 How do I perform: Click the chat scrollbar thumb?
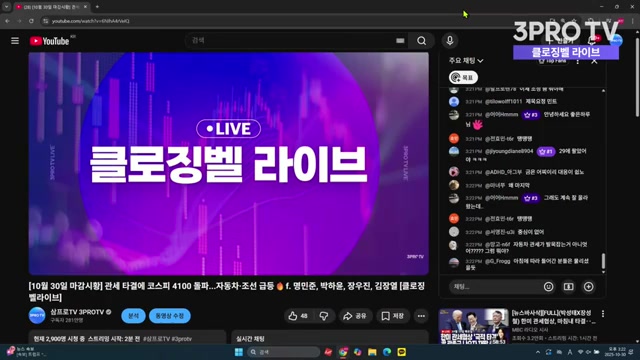point(603,260)
